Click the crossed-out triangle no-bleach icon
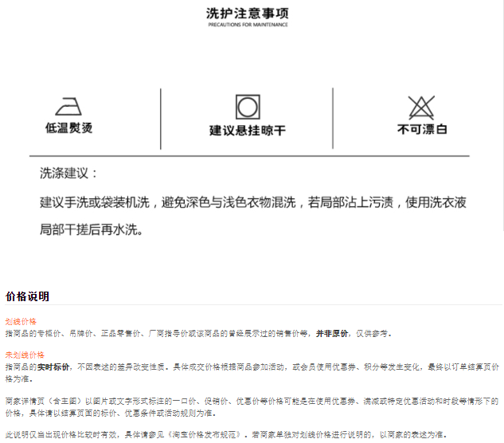This screenshot has height=443, width=504. tap(421, 108)
